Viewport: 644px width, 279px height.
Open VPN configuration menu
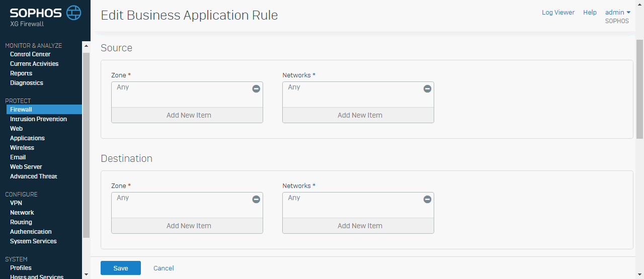[x=16, y=203]
